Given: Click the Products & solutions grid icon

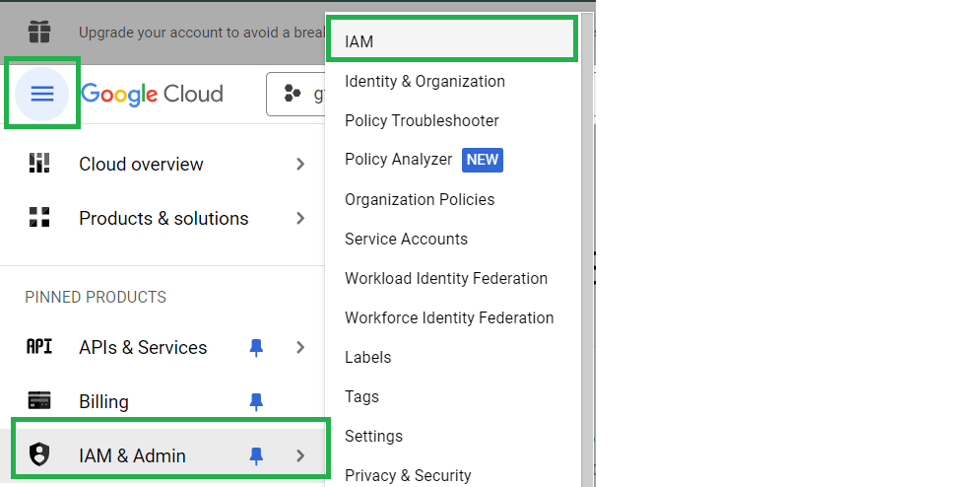Looking at the screenshot, I should tap(39, 218).
